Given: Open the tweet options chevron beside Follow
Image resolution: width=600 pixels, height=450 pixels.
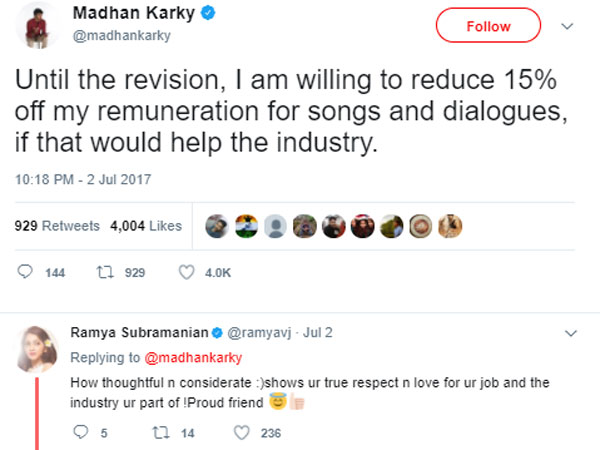Looking at the screenshot, I should tap(570, 28).
